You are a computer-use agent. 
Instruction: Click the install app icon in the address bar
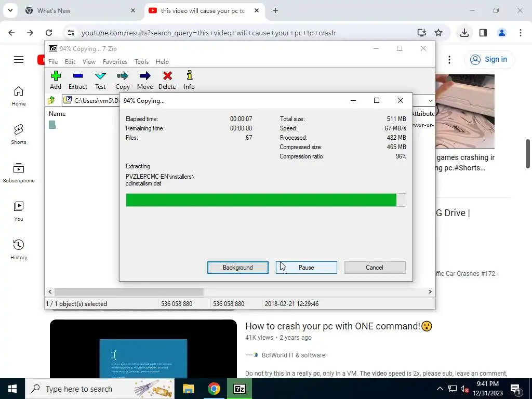click(422, 33)
